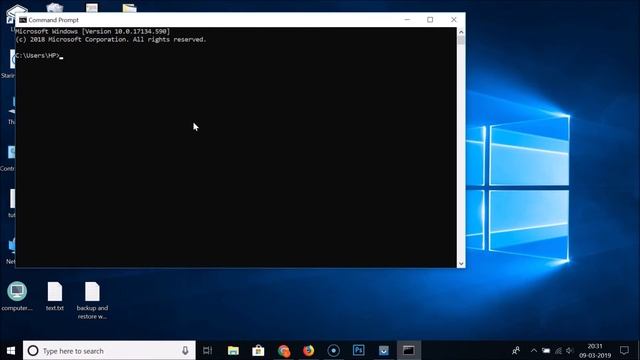Select the desktop folder icon at top
The height and width of the screenshot is (360, 640).
pyautogui.click(x=129, y=8)
